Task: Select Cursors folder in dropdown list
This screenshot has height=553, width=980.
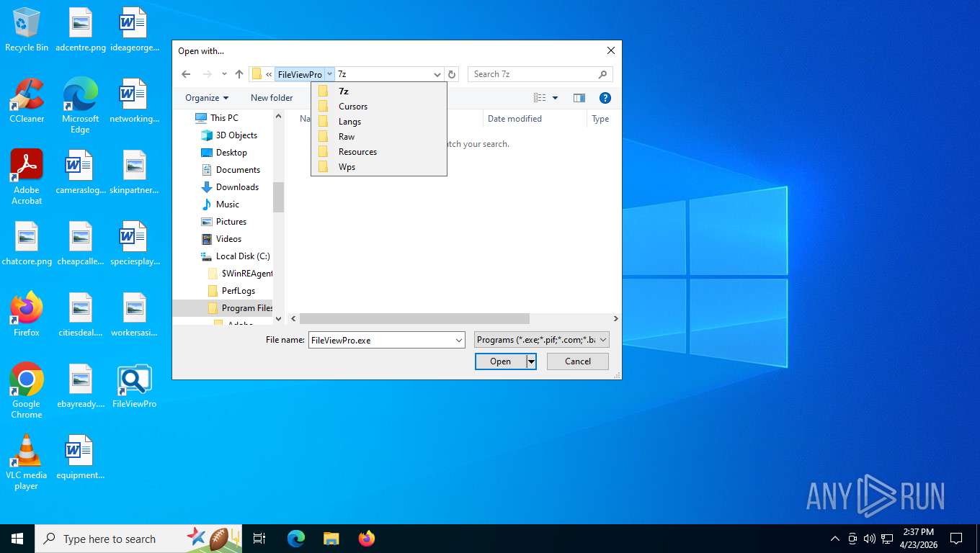Action: [x=378, y=107]
